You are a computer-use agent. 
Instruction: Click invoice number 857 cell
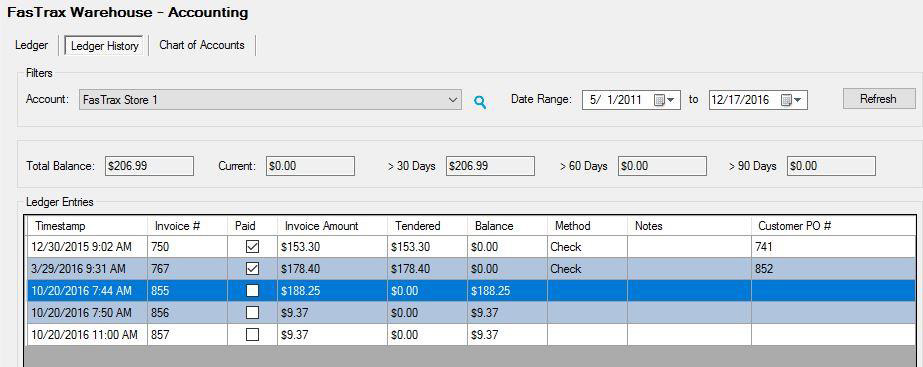[x=187, y=335]
